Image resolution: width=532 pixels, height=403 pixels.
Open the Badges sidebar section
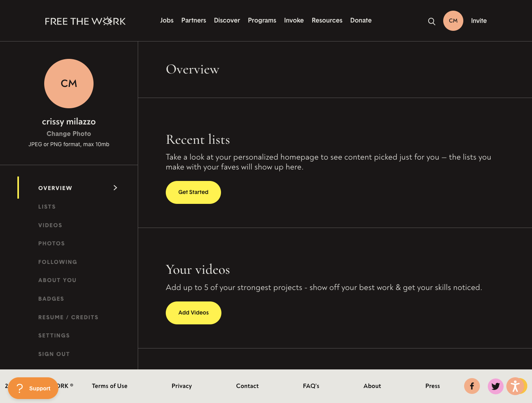(51, 299)
